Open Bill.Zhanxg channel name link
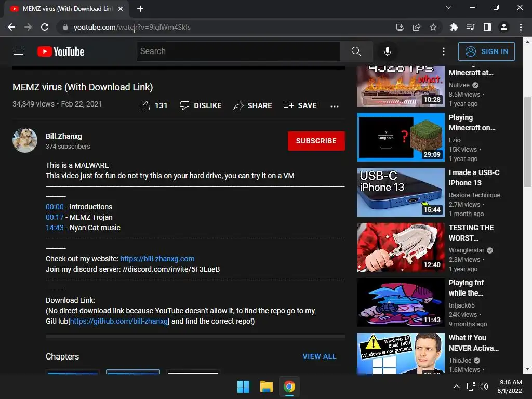 click(64, 136)
